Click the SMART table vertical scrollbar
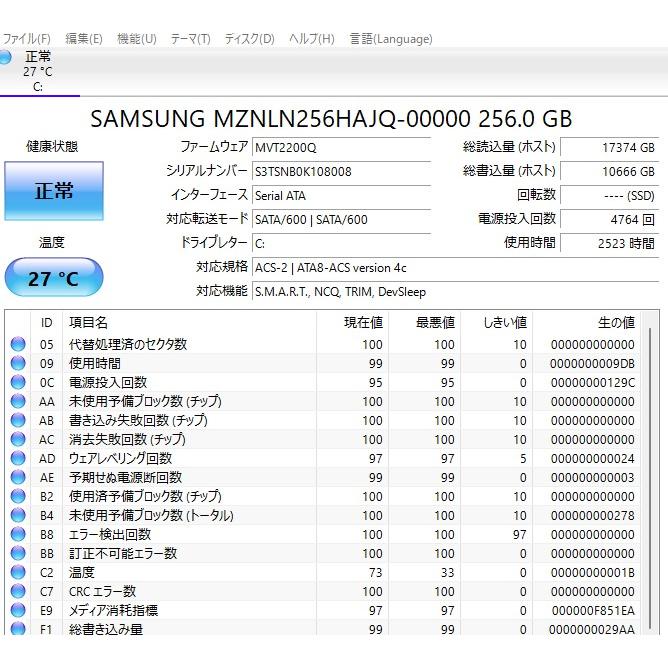The height and width of the screenshot is (668, 668). (x=650, y=477)
